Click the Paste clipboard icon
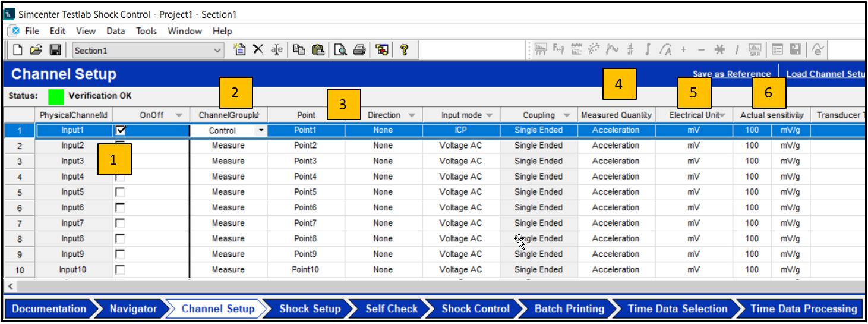Screen dimensions: 868x324 point(318,51)
